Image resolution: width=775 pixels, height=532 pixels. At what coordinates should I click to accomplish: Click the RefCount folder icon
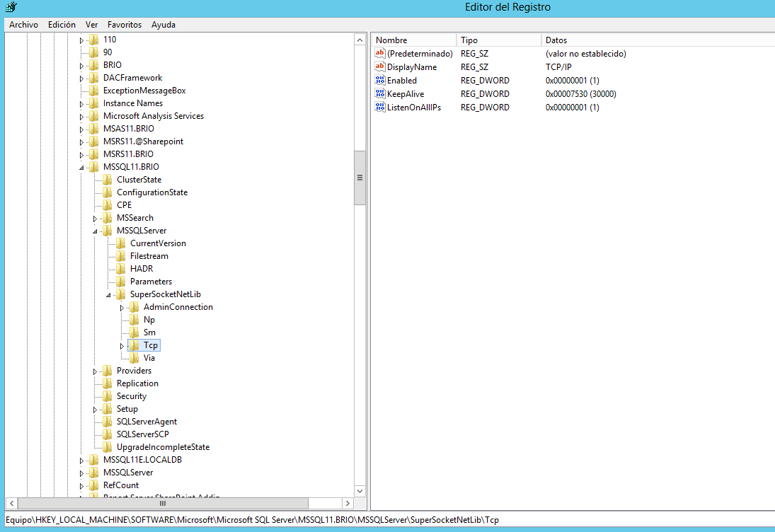point(94,485)
